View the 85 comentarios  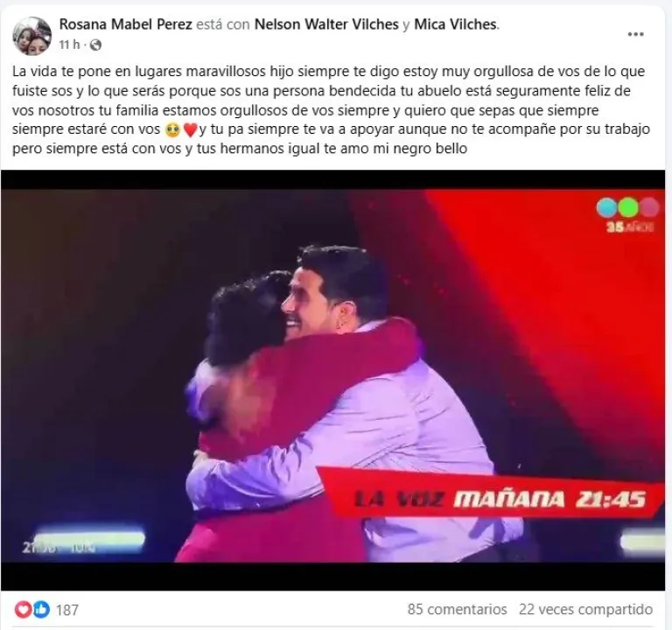click(x=457, y=609)
